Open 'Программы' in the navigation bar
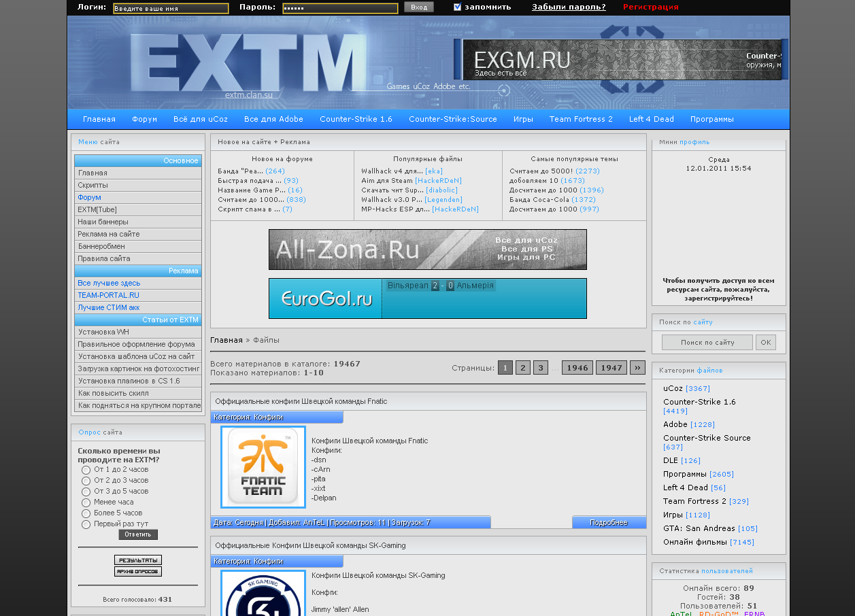 [712, 119]
